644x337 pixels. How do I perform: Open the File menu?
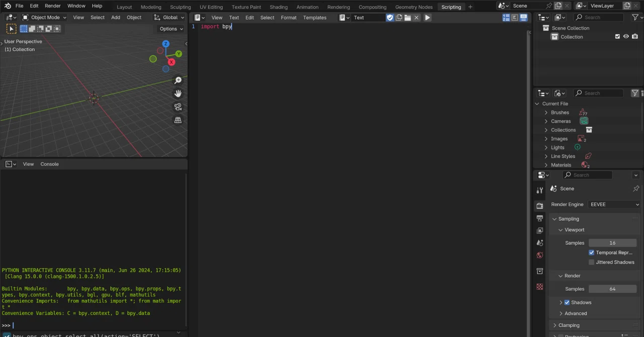click(x=19, y=6)
